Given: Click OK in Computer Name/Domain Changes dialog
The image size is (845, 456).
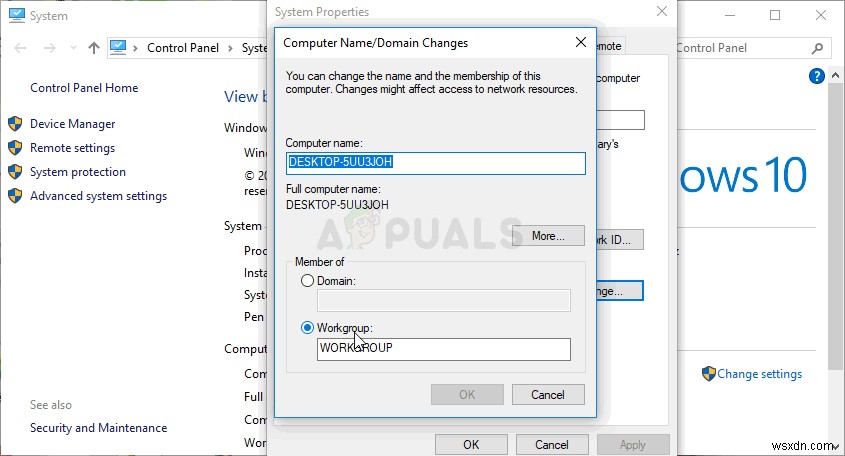Looking at the screenshot, I should [x=467, y=395].
